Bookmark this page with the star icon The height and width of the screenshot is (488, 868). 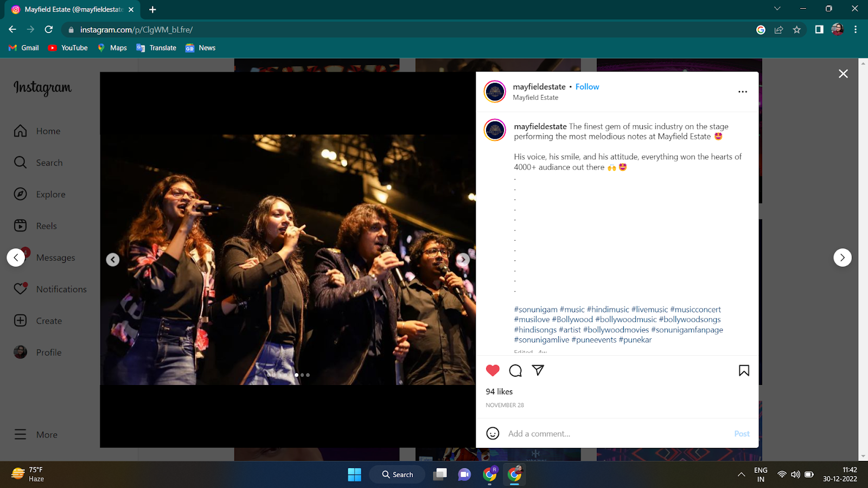[x=796, y=30]
